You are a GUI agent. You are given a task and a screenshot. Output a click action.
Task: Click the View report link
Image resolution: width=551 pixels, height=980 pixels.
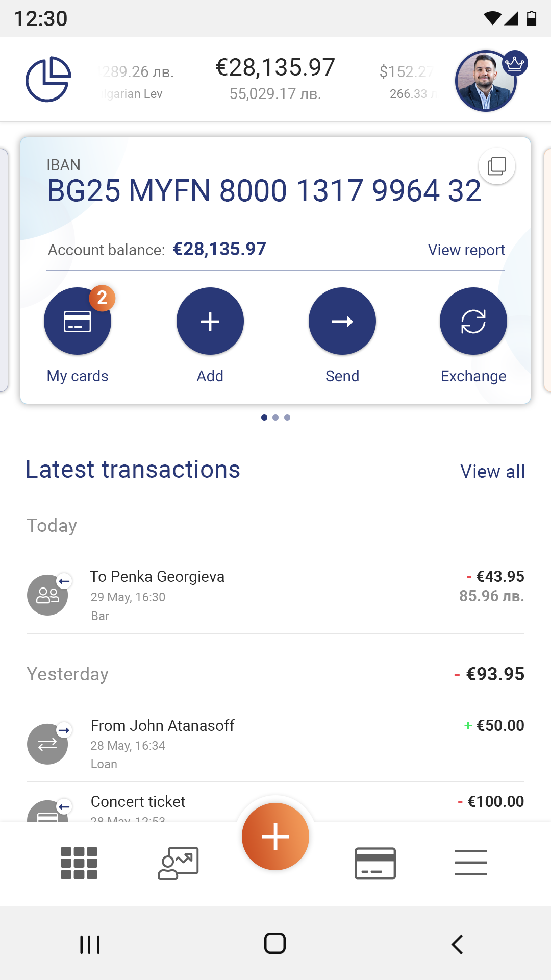pos(466,250)
